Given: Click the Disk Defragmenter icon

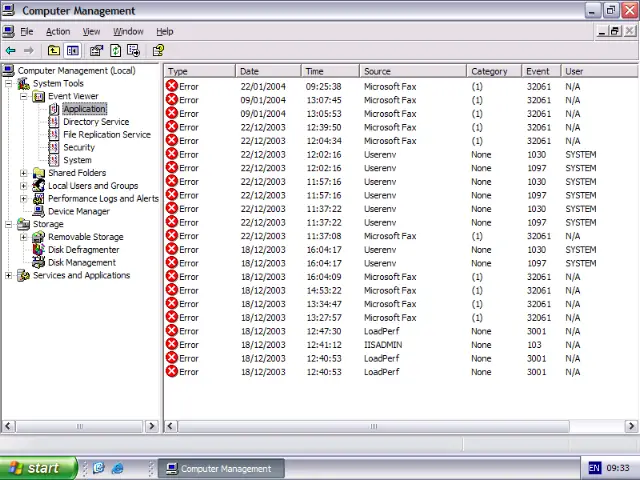Looking at the screenshot, I should [39, 249].
